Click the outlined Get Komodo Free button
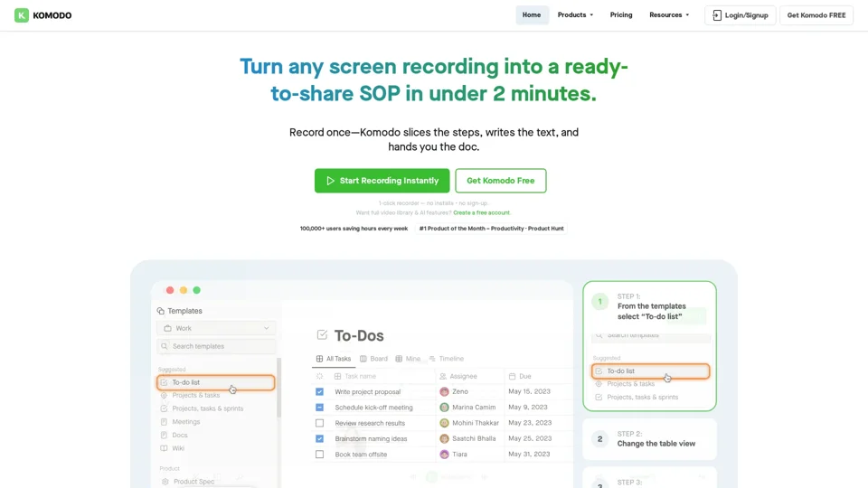 [x=500, y=181]
